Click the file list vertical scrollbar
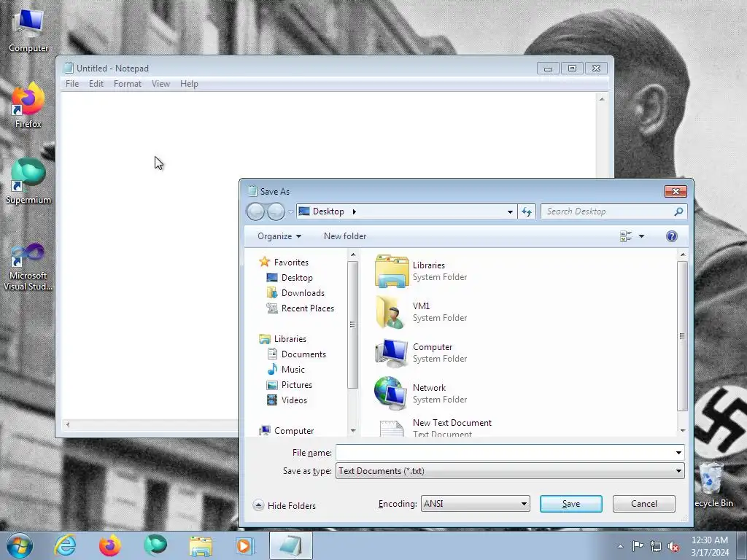Image resolution: width=747 pixels, height=560 pixels. coord(682,335)
